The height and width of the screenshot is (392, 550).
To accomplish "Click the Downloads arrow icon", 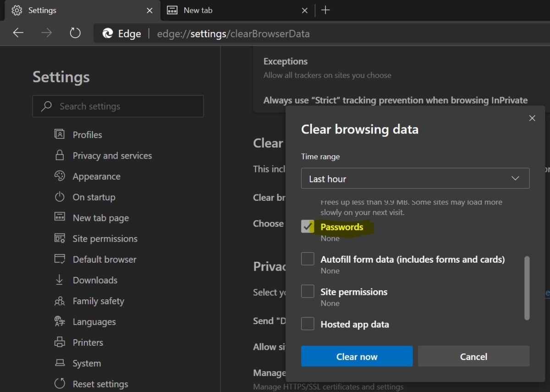I will pos(60,280).
